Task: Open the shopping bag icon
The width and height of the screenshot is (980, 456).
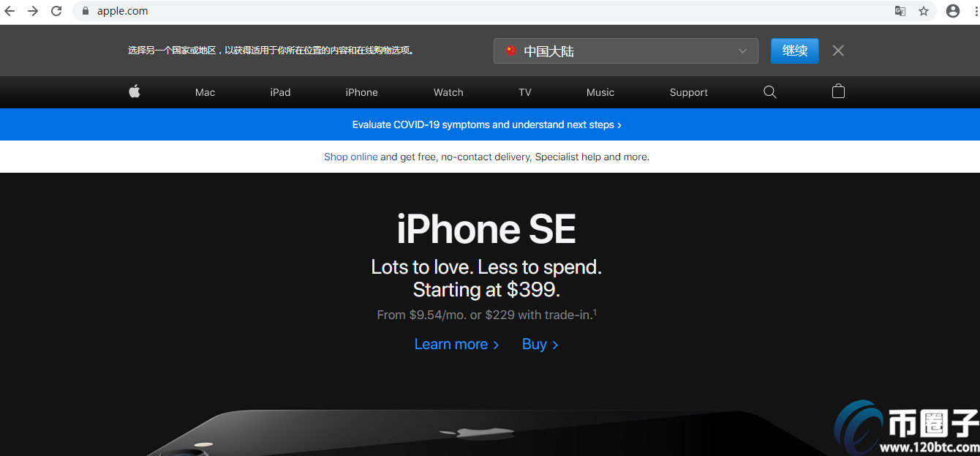Action: (x=838, y=91)
